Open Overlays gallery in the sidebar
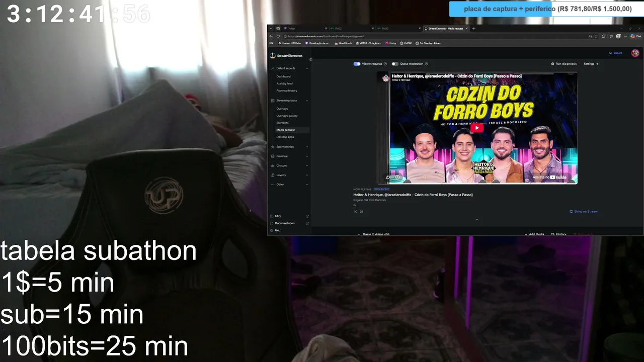 [287, 116]
